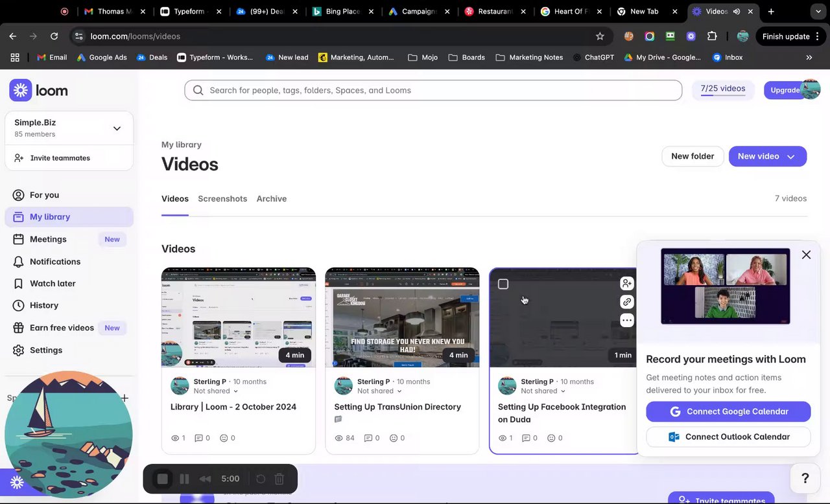Select the Facebook Integration video checkbox
Viewport: 830px width, 504px height.
click(x=503, y=284)
